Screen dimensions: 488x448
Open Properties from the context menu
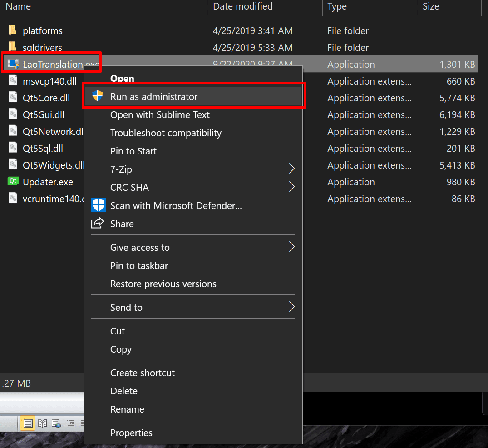[131, 433]
